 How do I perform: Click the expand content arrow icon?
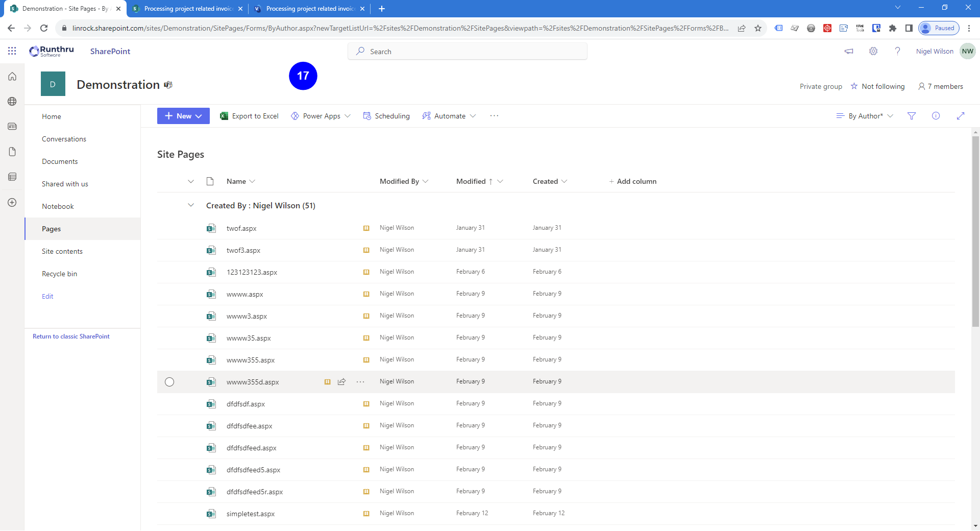[x=960, y=116]
